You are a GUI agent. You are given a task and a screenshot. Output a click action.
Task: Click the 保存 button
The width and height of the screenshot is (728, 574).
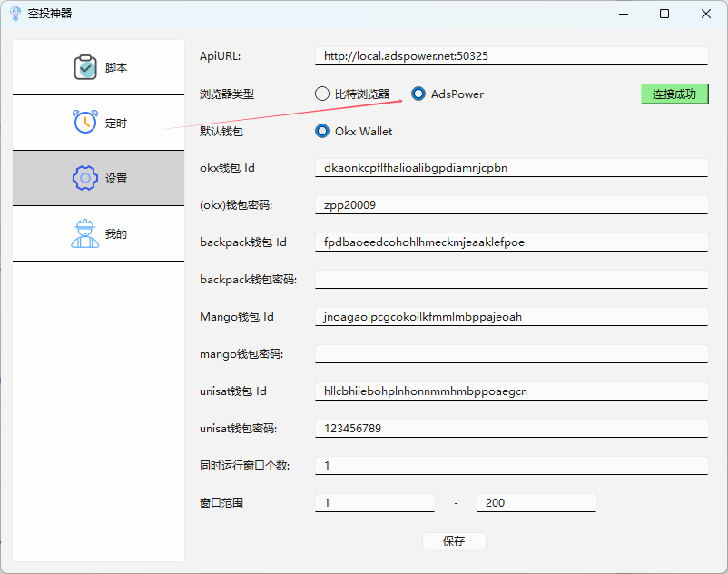click(454, 540)
